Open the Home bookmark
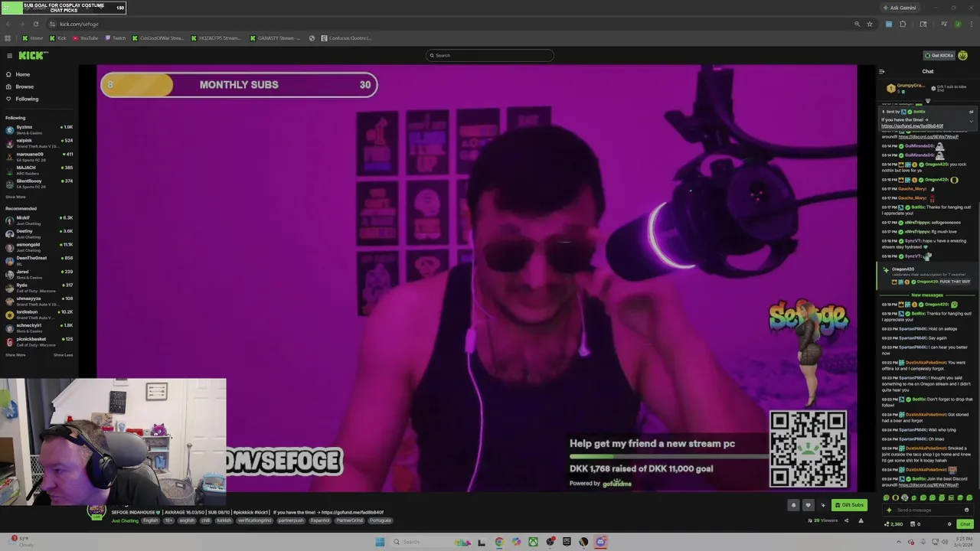980x551 pixels. [x=32, y=38]
